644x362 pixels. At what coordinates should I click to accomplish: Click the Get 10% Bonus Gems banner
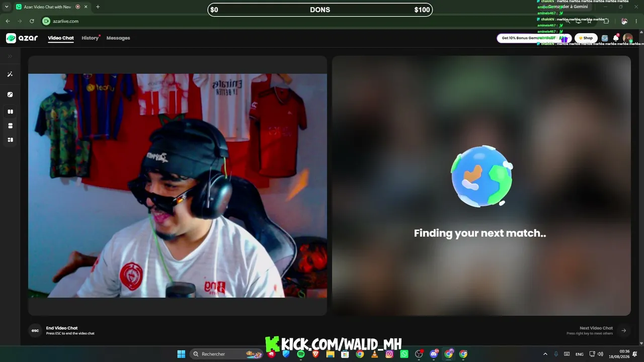pos(534,38)
